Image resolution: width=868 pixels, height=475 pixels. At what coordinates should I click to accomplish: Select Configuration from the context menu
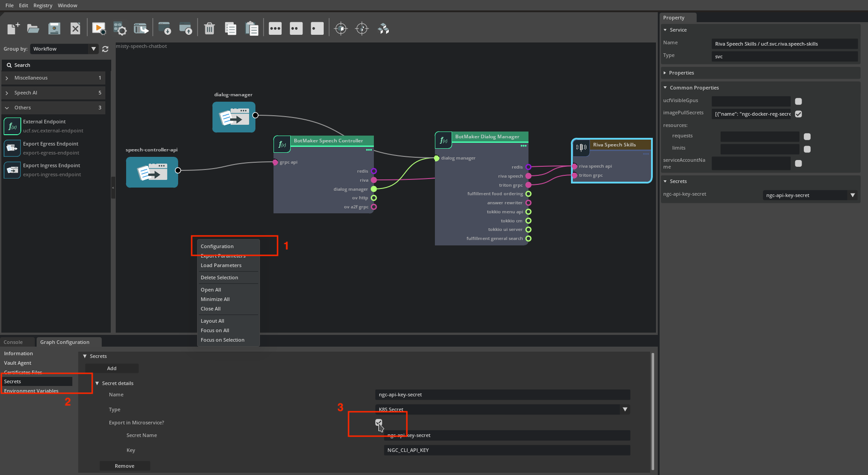pyautogui.click(x=217, y=246)
